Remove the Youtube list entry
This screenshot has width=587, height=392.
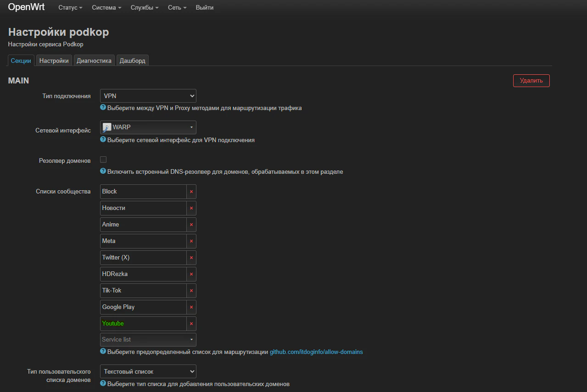(191, 324)
